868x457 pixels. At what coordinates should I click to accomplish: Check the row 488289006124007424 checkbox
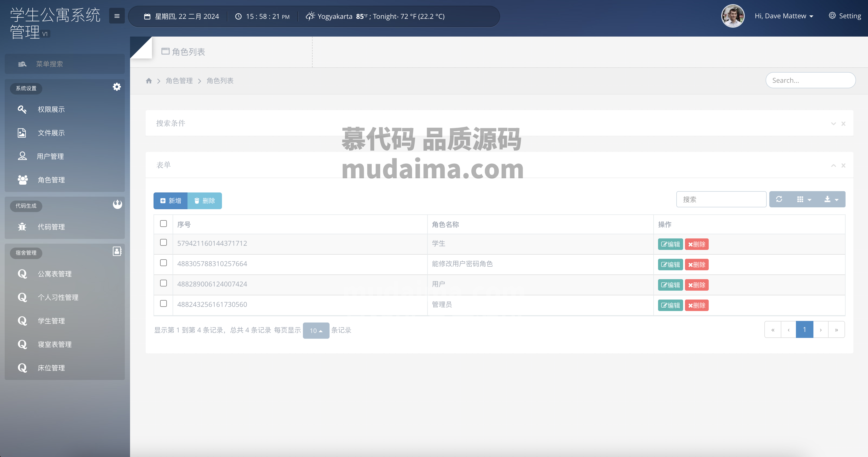pyautogui.click(x=163, y=283)
